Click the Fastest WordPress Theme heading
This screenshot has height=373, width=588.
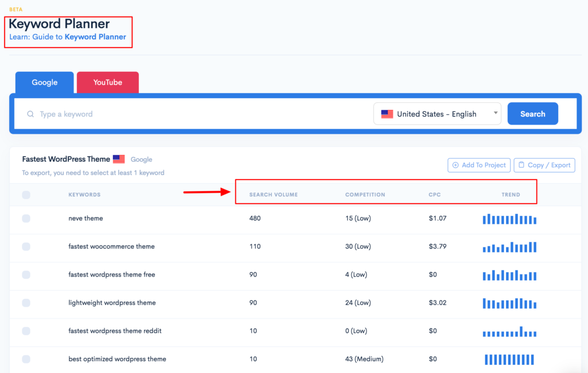tap(66, 159)
